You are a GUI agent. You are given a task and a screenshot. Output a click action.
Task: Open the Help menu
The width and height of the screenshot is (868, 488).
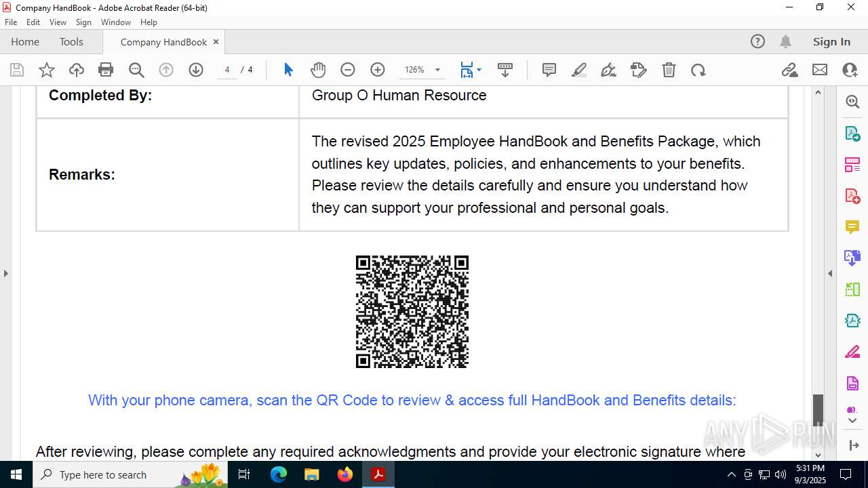(149, 22)
